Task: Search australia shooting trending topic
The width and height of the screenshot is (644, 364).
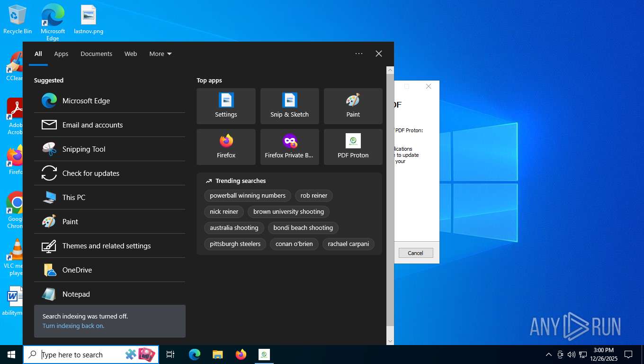Action: [x=234, y=227]
